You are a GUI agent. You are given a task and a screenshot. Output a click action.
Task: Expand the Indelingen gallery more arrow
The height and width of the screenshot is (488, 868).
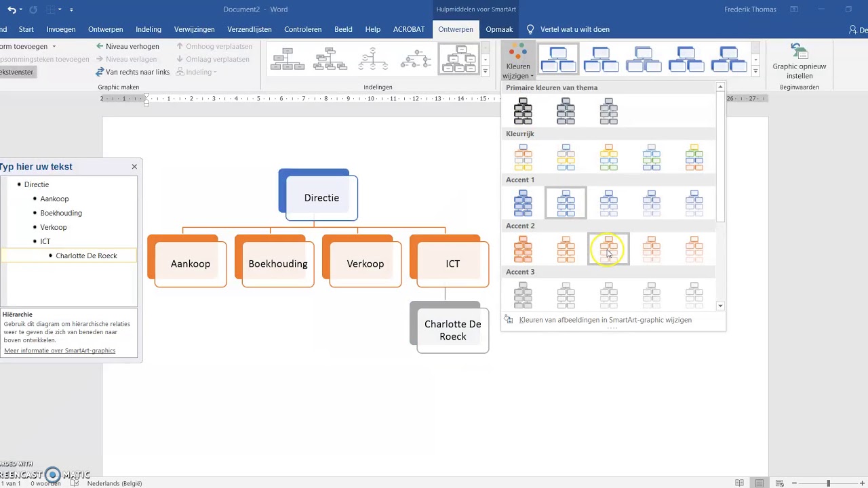[486, 70]
